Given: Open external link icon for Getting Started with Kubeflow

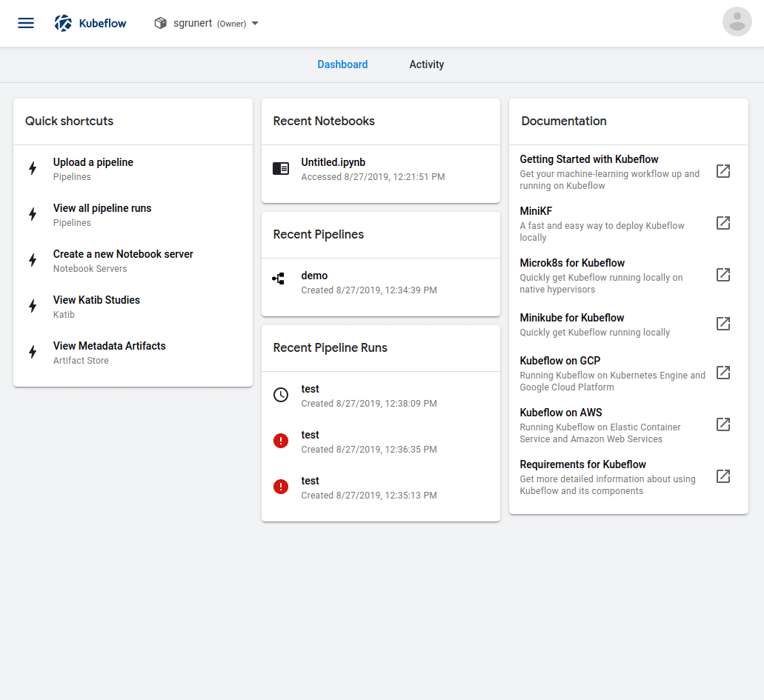Looking at the screenshot, I should tap(723, 171).
